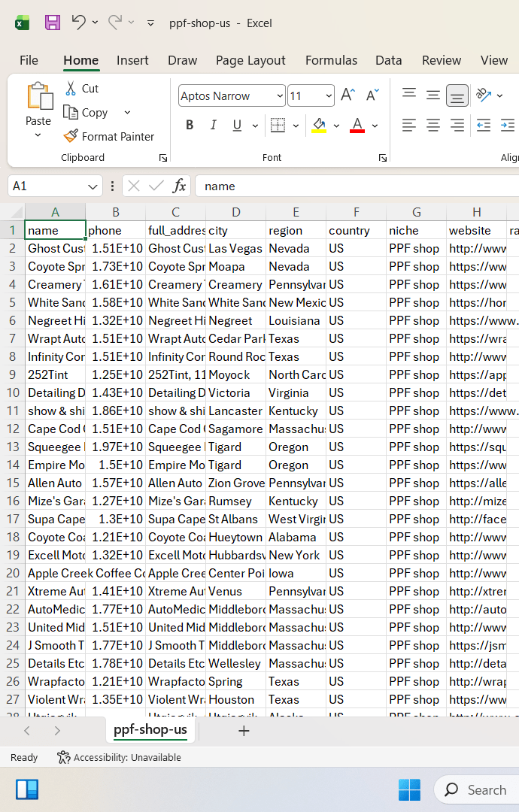The width and height of the screenshot is (519, 812).
Task: Open the font size dropdown
Action: pyautogui.click(x=329, y=95)
